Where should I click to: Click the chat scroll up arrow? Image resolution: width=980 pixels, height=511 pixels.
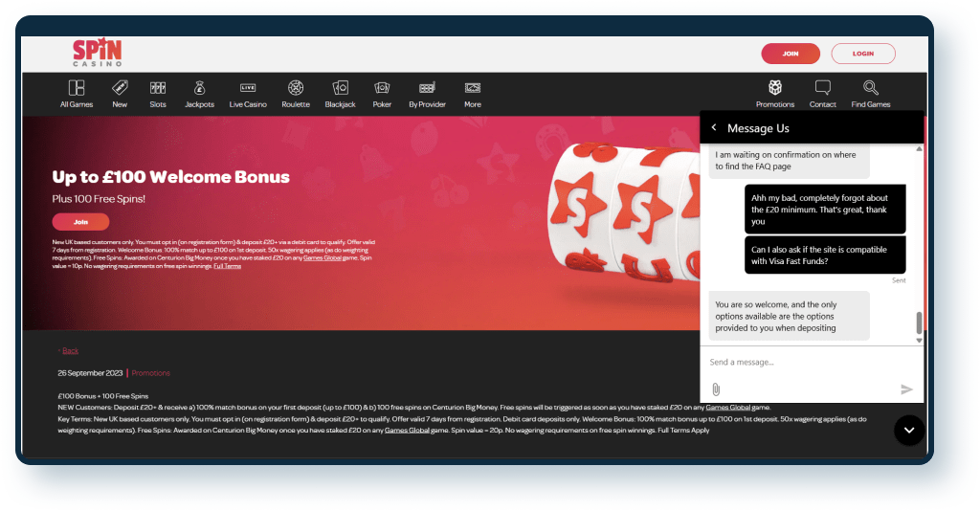pos(919,148)
